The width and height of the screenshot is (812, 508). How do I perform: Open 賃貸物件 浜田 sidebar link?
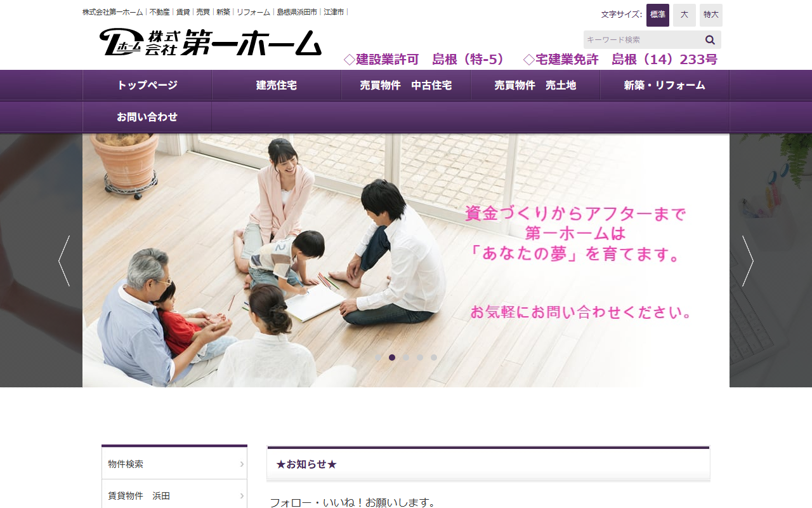(x=174, y=495)
